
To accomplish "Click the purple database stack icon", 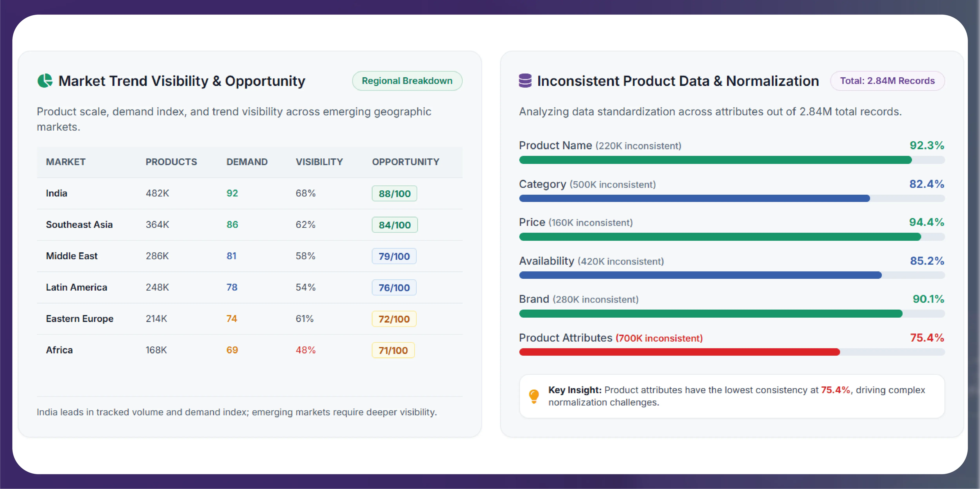I will tap(525, 81).
